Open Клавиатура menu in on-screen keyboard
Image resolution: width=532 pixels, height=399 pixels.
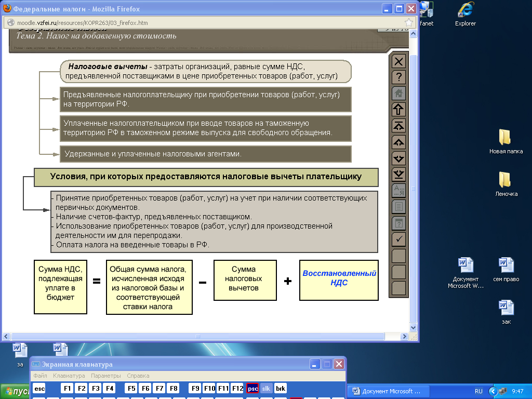coord(69,376)
